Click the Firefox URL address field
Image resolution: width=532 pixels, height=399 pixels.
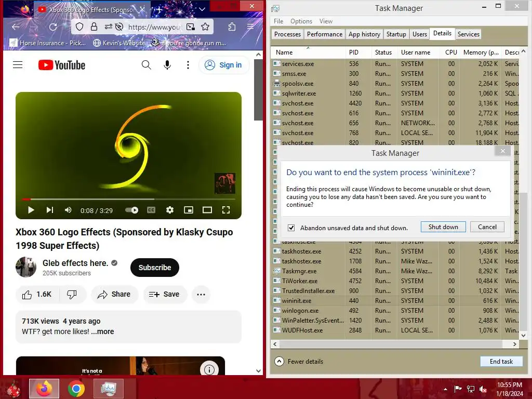pyautogui.click(x=154, y=27)
